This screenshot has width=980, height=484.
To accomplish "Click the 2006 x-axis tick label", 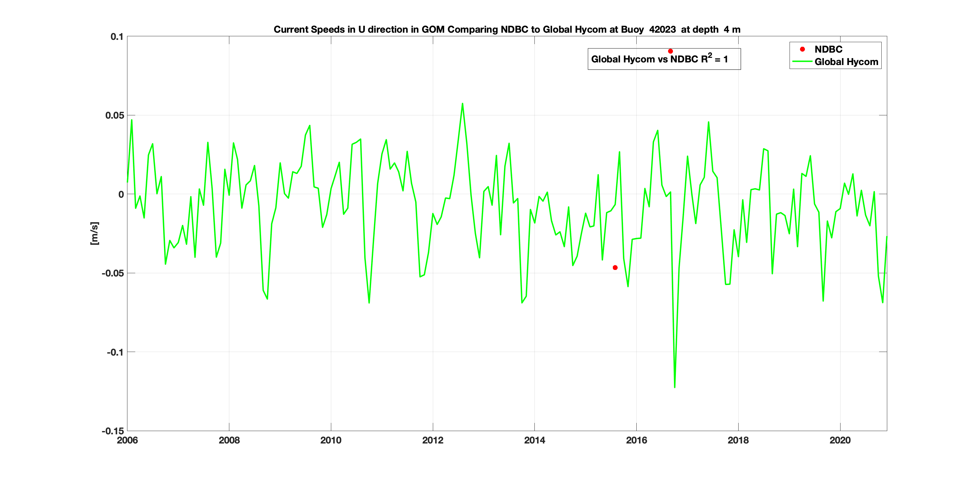I will (127, 440).
